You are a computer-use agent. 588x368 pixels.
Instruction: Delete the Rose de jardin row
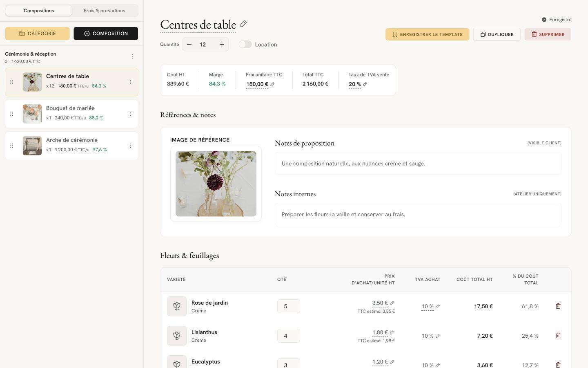pos(558,306)
